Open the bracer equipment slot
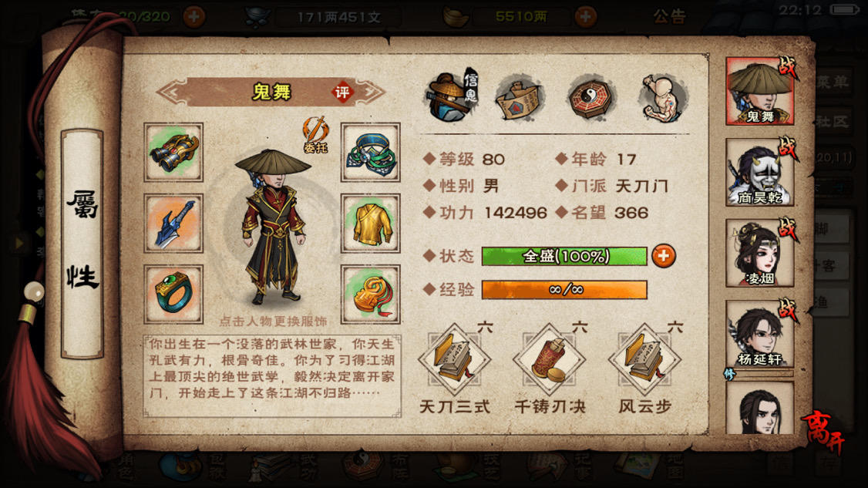The height and width of the screenshot is (488, 868). tap(173, 153)
